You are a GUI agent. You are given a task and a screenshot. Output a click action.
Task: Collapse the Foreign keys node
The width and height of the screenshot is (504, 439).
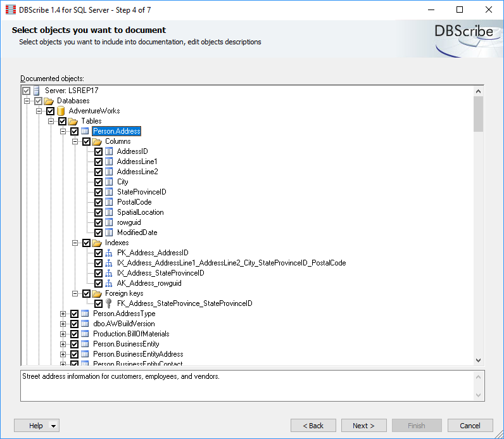point(75,293)
